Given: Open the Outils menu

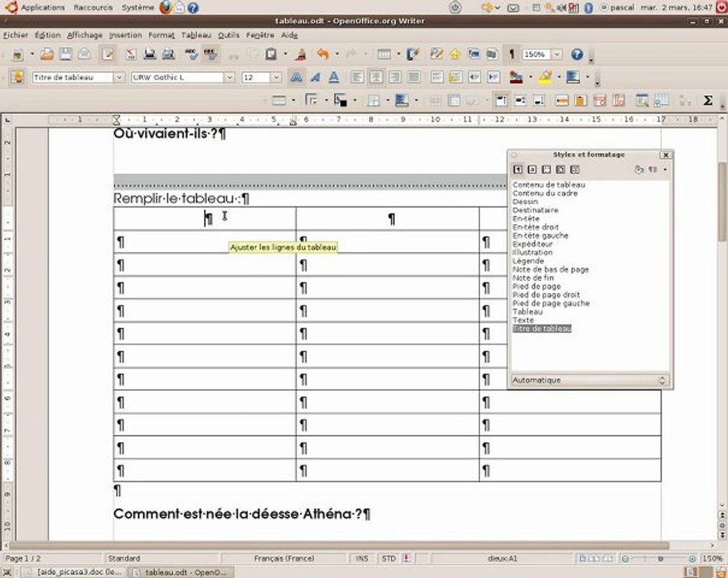Looking at the screenshot, I should pyautogui.click(x=229, y=35).
